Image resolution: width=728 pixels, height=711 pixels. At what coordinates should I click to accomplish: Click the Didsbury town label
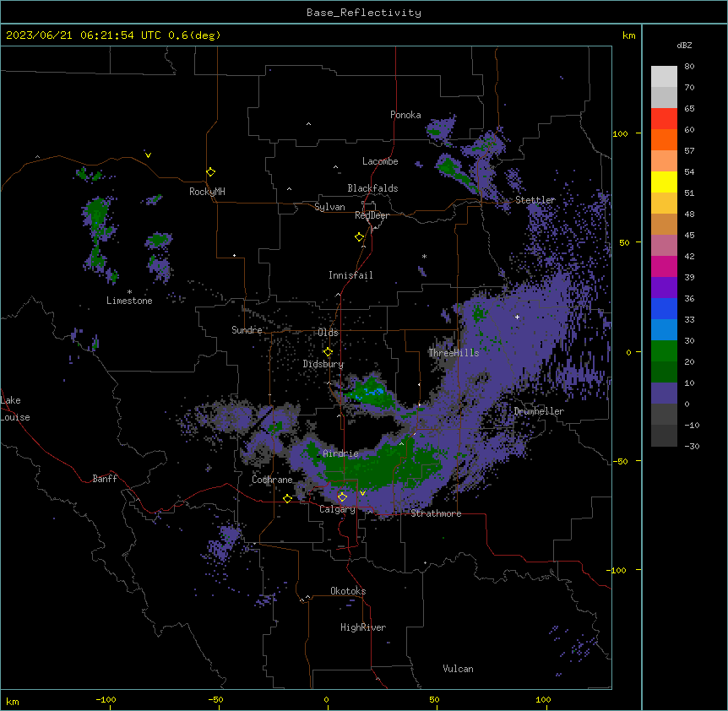323,364
